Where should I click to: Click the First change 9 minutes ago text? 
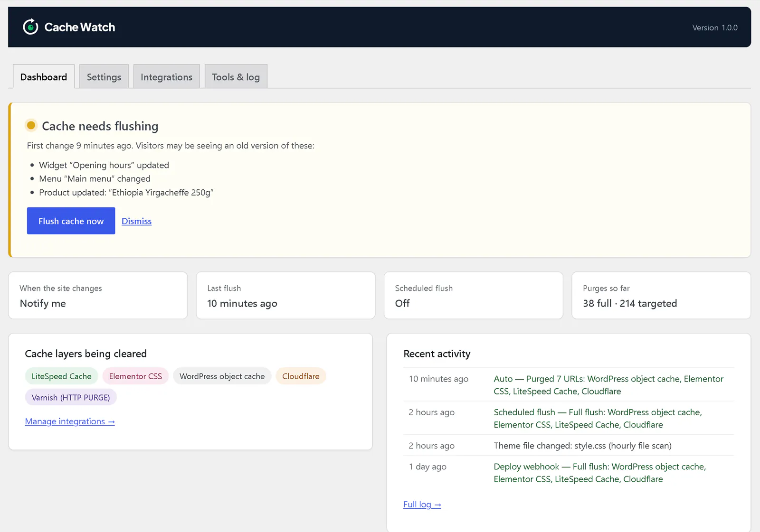(x=171, y=146)
